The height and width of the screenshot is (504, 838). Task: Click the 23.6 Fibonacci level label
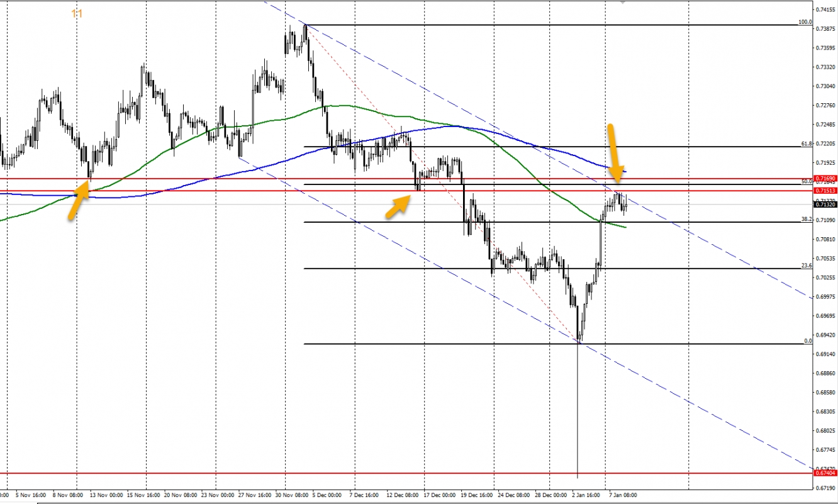click(x=806, y=266)
